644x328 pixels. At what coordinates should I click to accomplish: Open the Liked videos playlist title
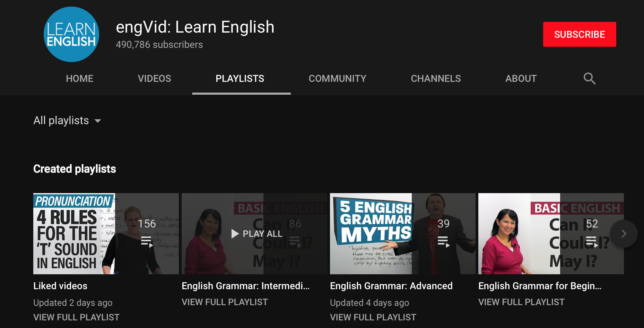(x=60, y=286)
